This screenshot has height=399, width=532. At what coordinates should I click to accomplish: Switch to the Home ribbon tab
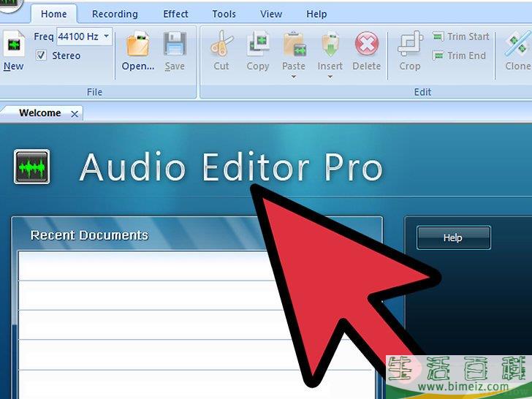coord(53,14)
